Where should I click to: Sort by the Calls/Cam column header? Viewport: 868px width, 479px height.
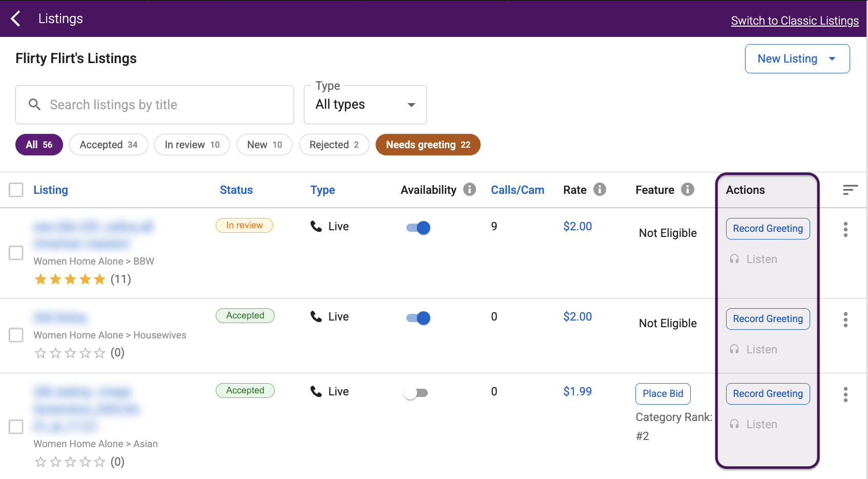pos(518,190)
